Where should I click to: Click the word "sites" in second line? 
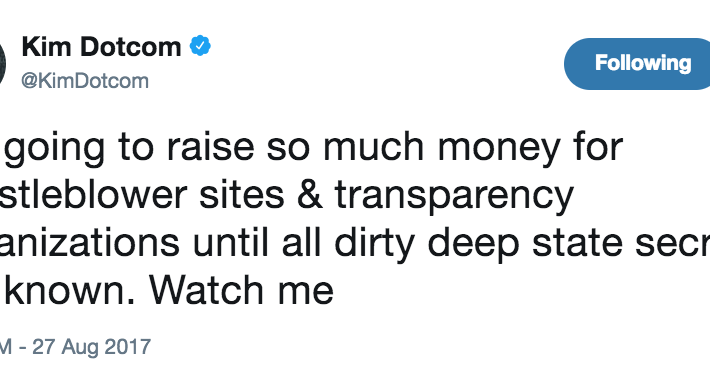(x=242, y=195)
